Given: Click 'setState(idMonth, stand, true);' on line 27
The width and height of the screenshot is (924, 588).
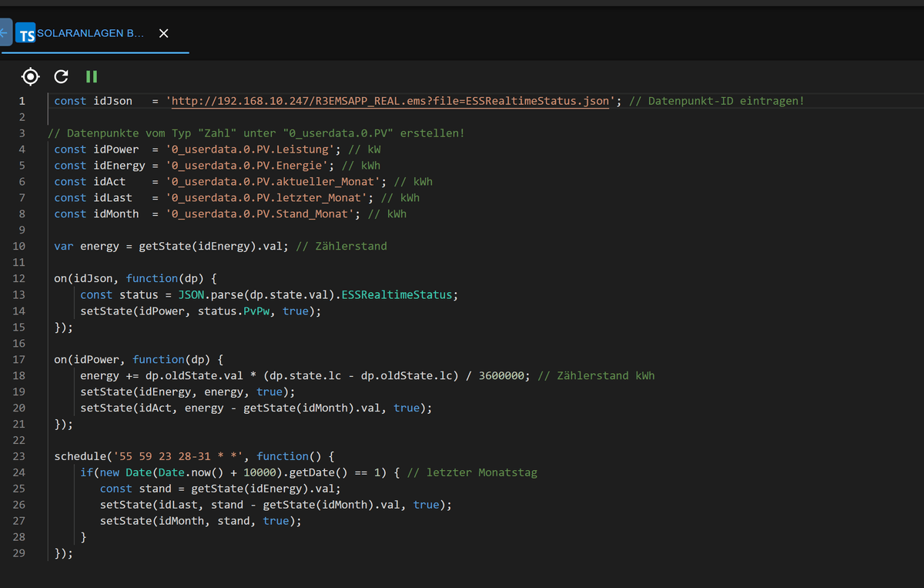Looking at the screenshot, I should coord(201,522).
